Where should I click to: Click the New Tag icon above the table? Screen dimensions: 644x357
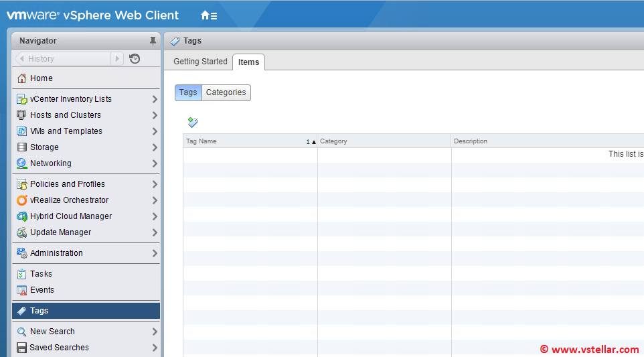[193, 123]
